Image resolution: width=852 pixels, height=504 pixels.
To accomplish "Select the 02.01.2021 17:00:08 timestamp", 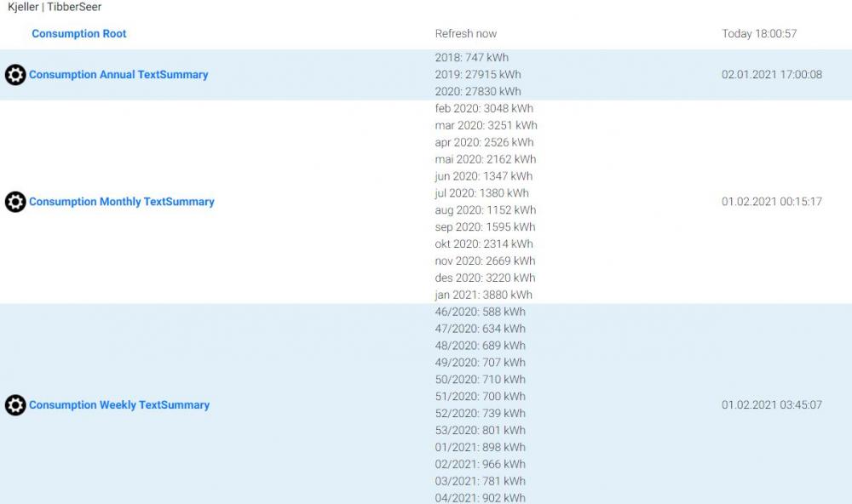I will coord(771,75).
